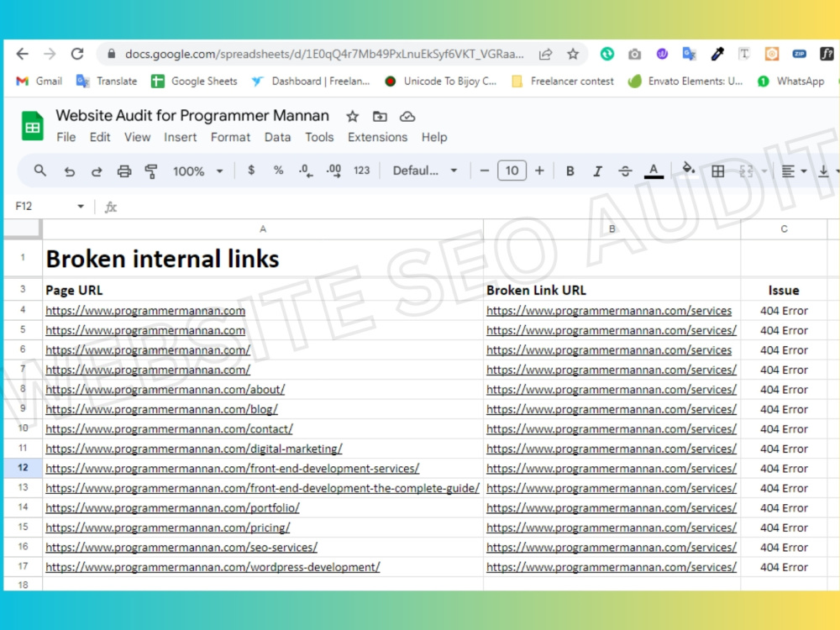Print the spreadsheet using printer icon
Screen dimensions: 840x630
tap(124, 171)
